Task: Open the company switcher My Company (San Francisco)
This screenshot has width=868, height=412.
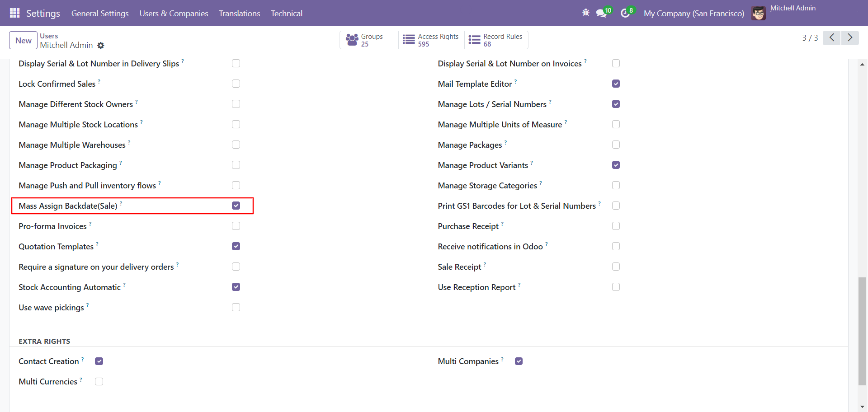Action: click(x=694, y=13)
